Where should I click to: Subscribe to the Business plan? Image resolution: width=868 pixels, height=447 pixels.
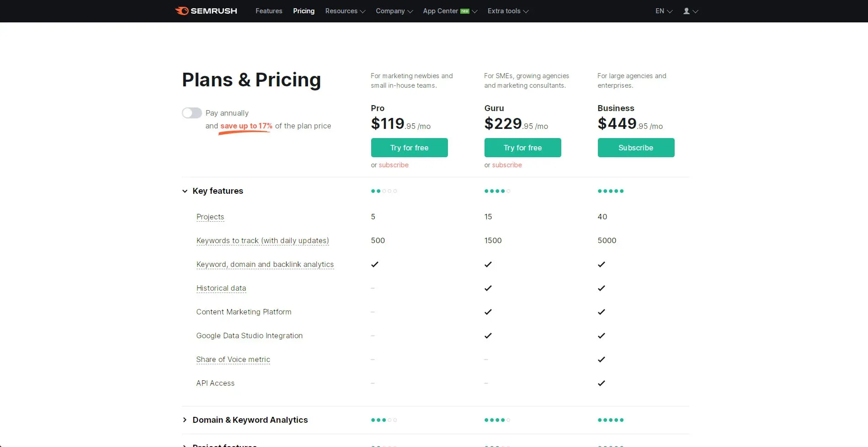click(636, 148)
